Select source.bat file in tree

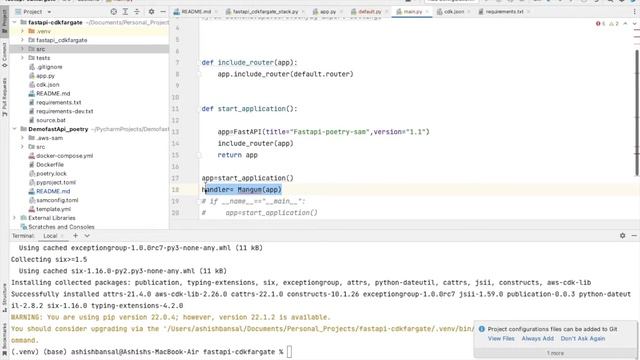point(51,120)
